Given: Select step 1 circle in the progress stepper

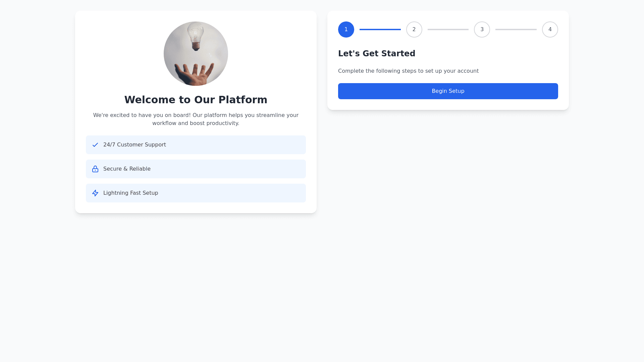Looking at the screenshot, I should pos(346,29).
